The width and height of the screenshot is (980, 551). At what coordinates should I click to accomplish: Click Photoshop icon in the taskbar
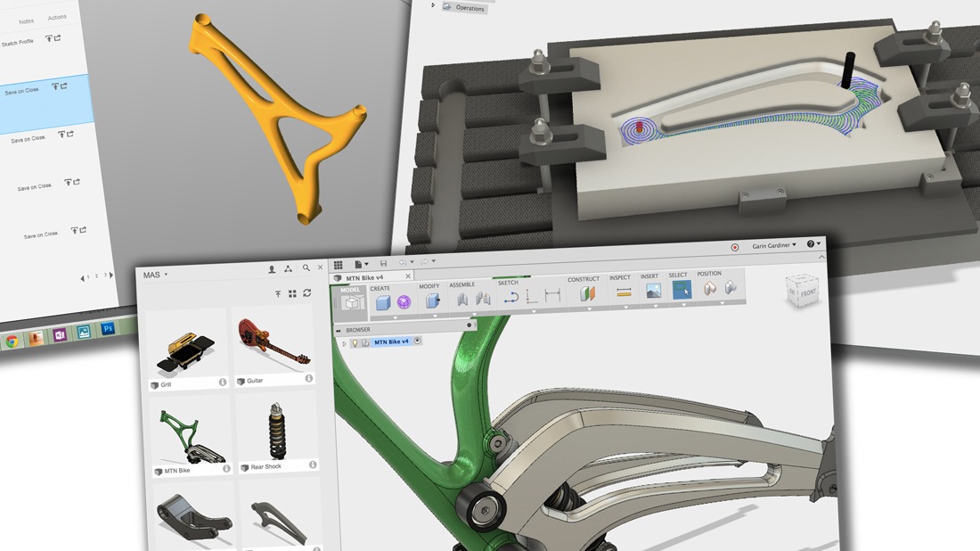109,328
